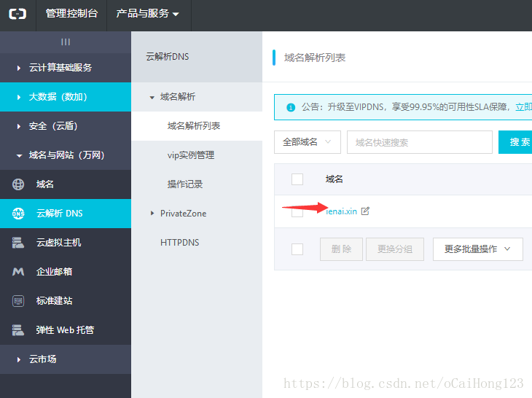Expand 安全（云盾） section

point(66,126)
